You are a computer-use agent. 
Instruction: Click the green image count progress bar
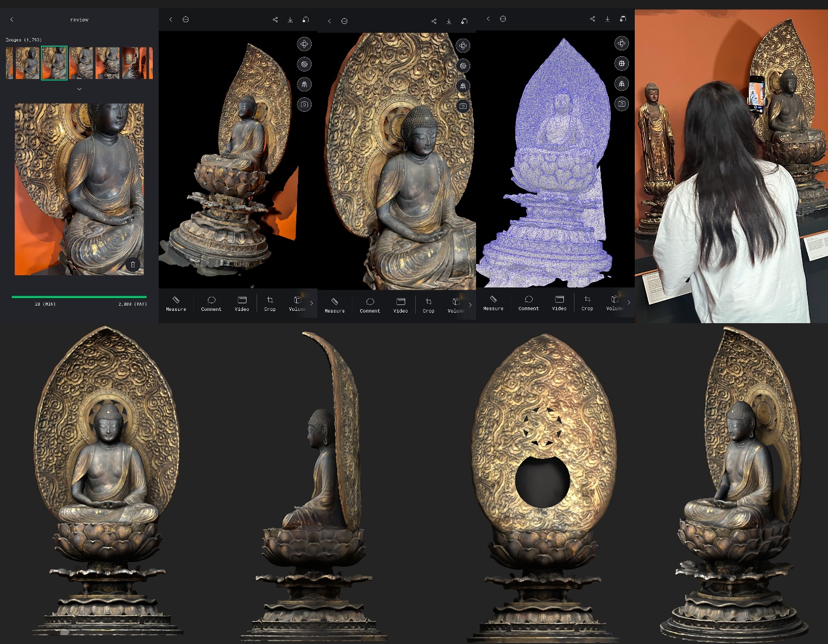pos(79,297)
